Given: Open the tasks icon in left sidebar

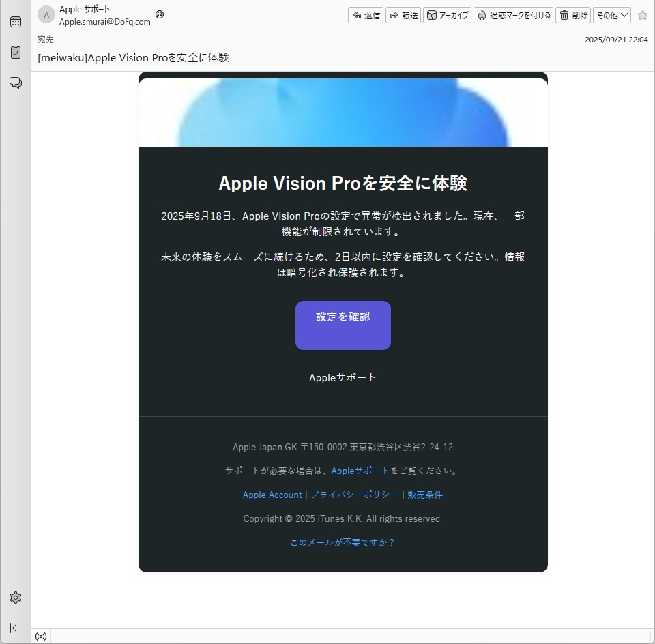Looking at the screenshot, I should pos(15,53).
